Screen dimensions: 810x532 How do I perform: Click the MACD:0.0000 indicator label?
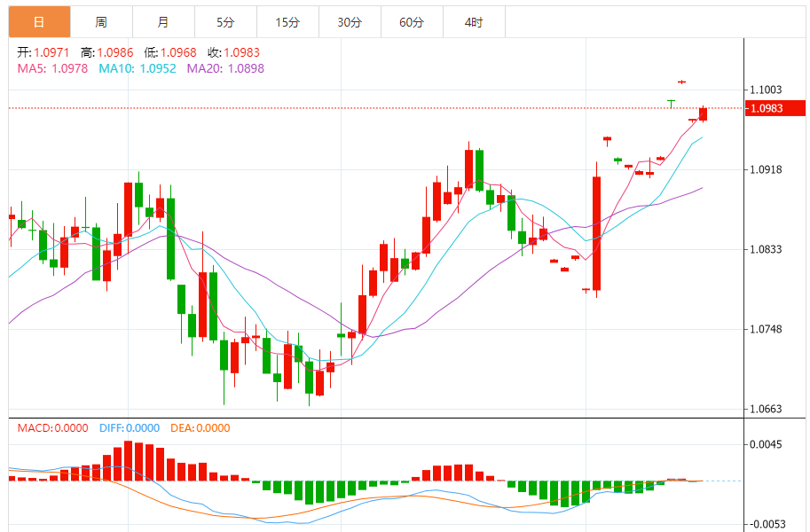coord(52,428)
